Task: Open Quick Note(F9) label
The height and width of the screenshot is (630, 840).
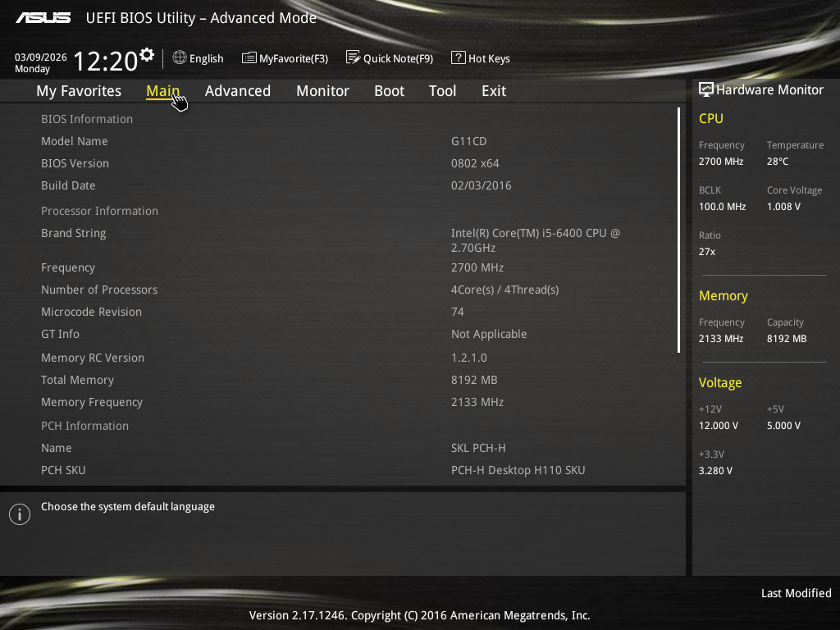Action: pyautogui.click(x=398, y=58)
